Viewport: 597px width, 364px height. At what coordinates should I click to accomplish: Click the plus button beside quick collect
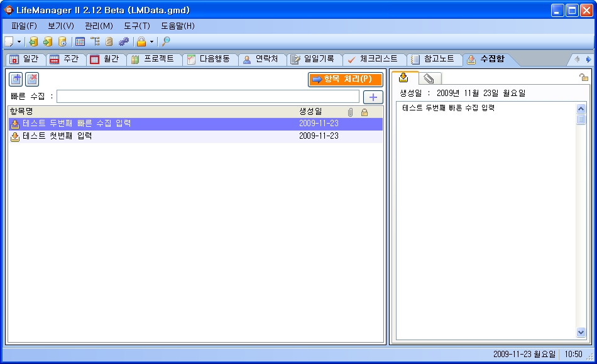373,97
